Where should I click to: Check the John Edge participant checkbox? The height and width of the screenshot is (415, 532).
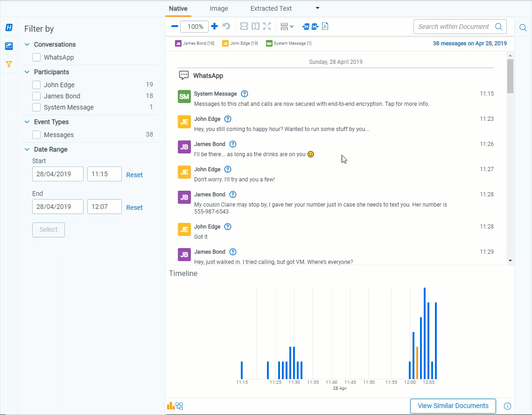(x=36, y=85)
